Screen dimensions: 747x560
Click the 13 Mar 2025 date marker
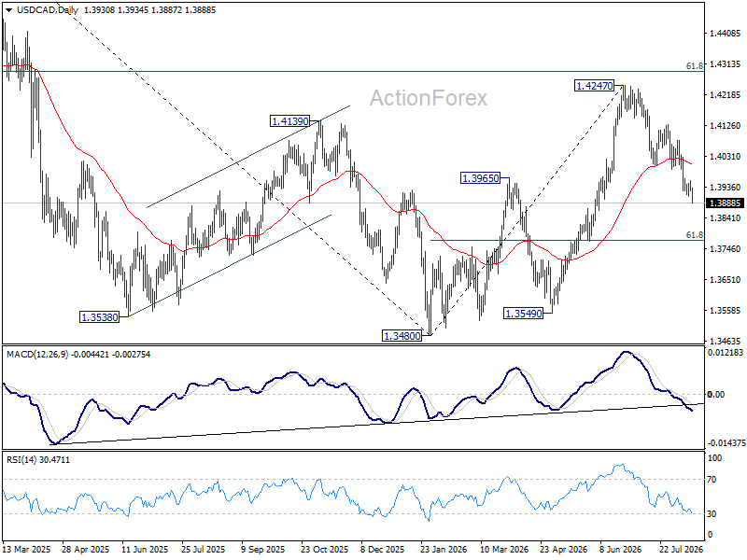pos(27,549)
